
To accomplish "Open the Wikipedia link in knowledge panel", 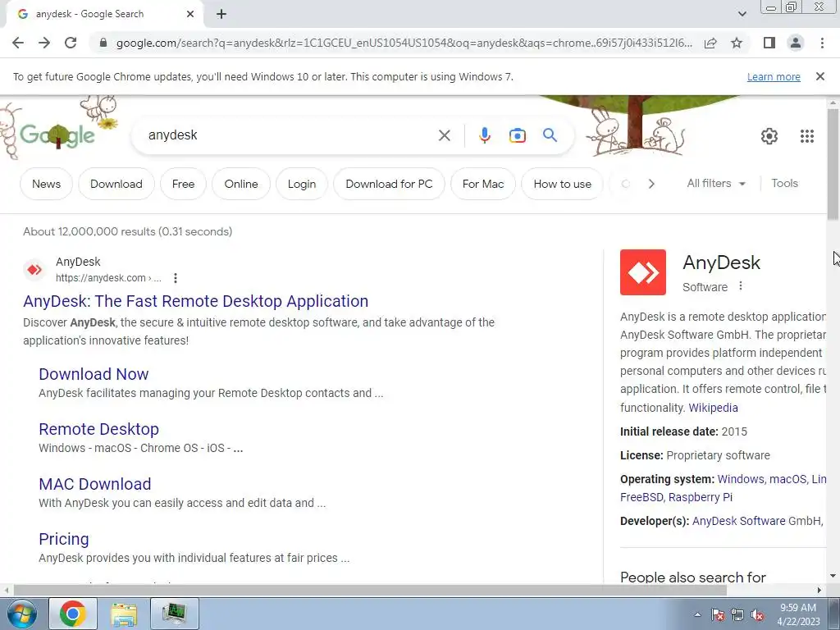I will click(713, 408).
